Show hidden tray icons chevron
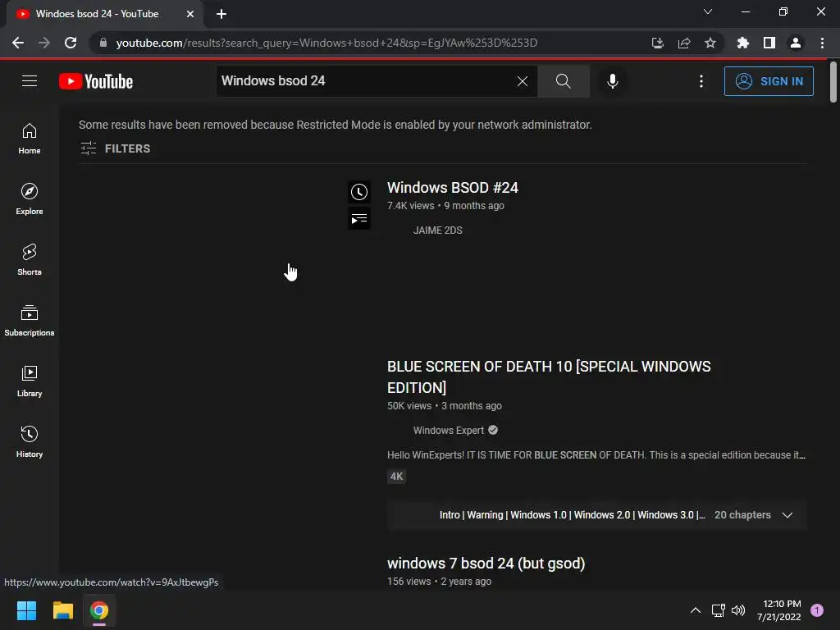Image resolution: width=840 pixels, height=630 pixels. click(x=696, y=610)
